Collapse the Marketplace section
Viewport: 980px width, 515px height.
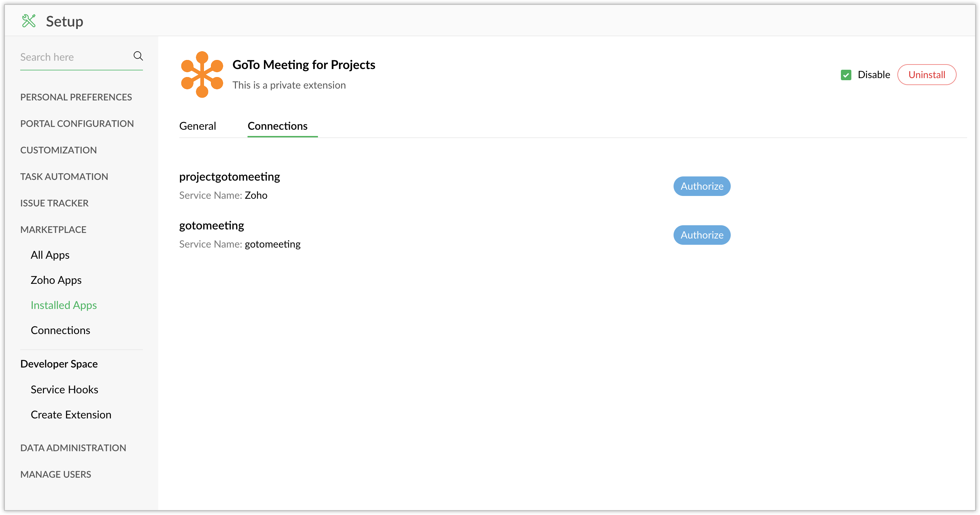coord(53,230)
